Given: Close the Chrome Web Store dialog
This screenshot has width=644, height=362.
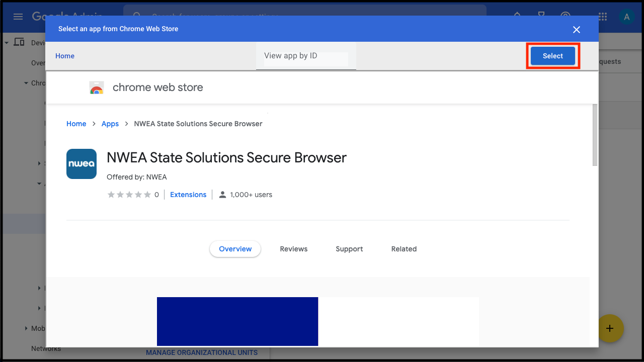Looking at the screenshot, I should point(577,30).
